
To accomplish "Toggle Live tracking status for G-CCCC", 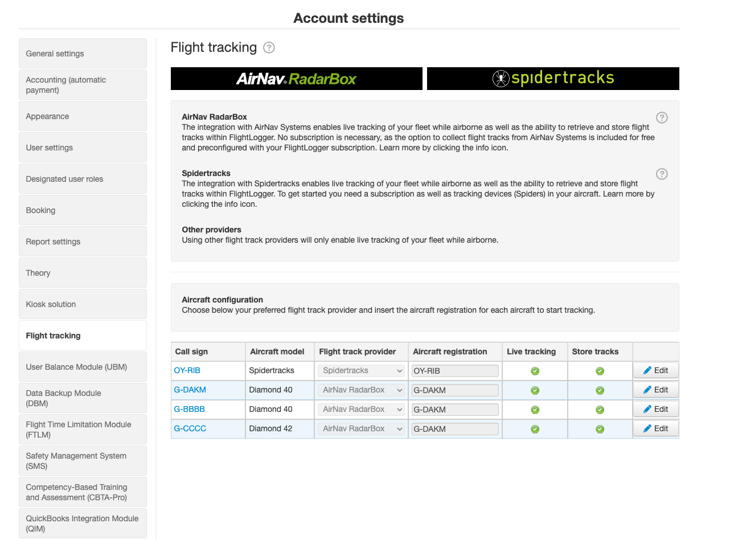I will point(534,428).
